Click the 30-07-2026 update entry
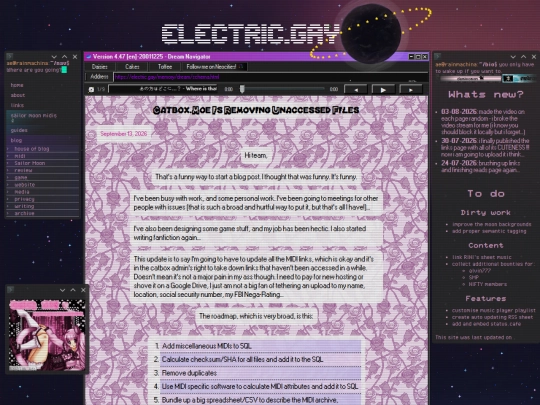This screenshot has height=405, width=540. [485, 148]
